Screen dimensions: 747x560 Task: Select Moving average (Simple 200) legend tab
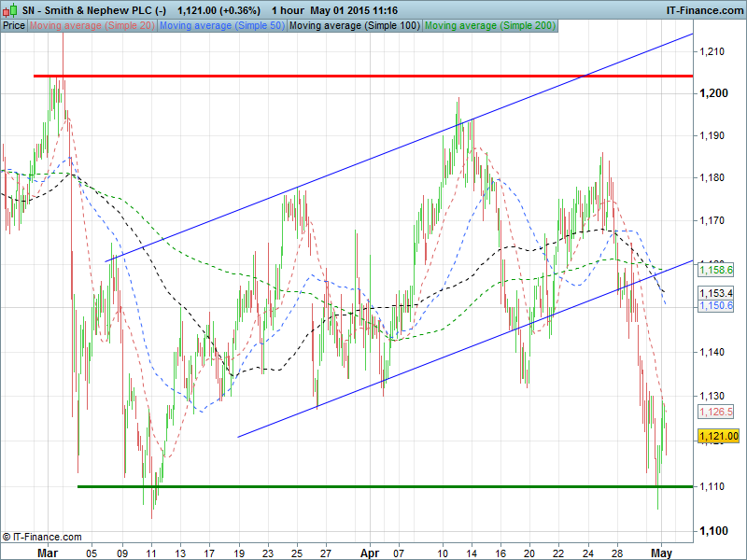pyautogui.click(x=489, y=25)
